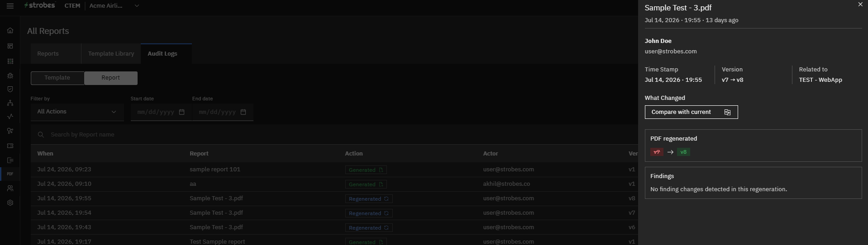This screenshot has height=245, width=868.
Task: Click user@strobes.com in the detail panel
Action: (671, 52)
